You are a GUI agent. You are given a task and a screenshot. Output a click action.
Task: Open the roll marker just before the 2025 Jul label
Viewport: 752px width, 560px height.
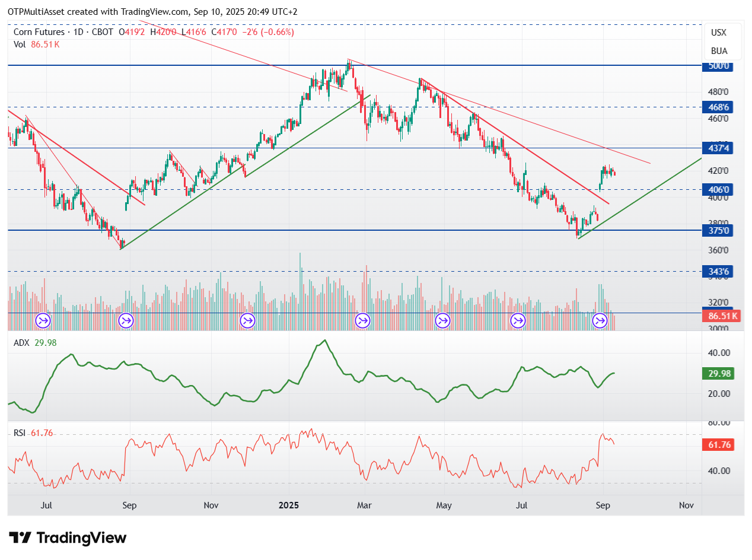pos(518,321)
